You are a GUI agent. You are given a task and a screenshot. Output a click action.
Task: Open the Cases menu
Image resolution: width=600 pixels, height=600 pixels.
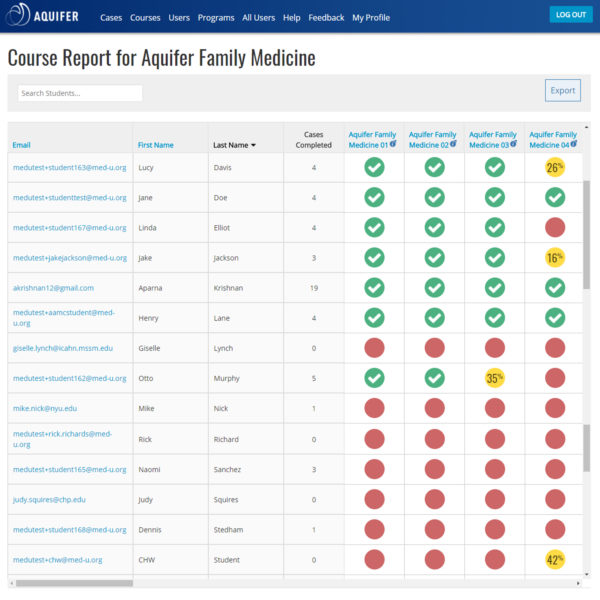coord(111,18)
